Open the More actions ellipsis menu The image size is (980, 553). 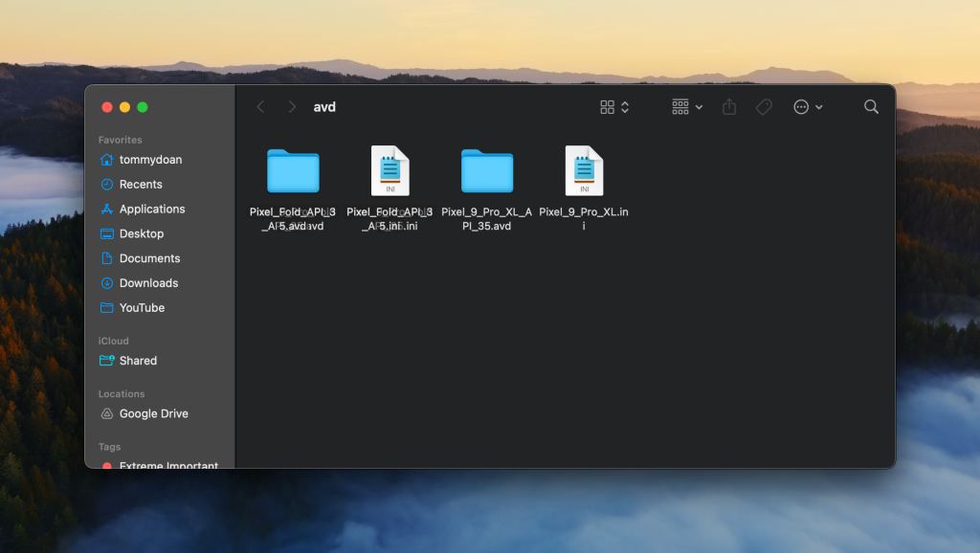pyautogui.click(x=808, y=107)
